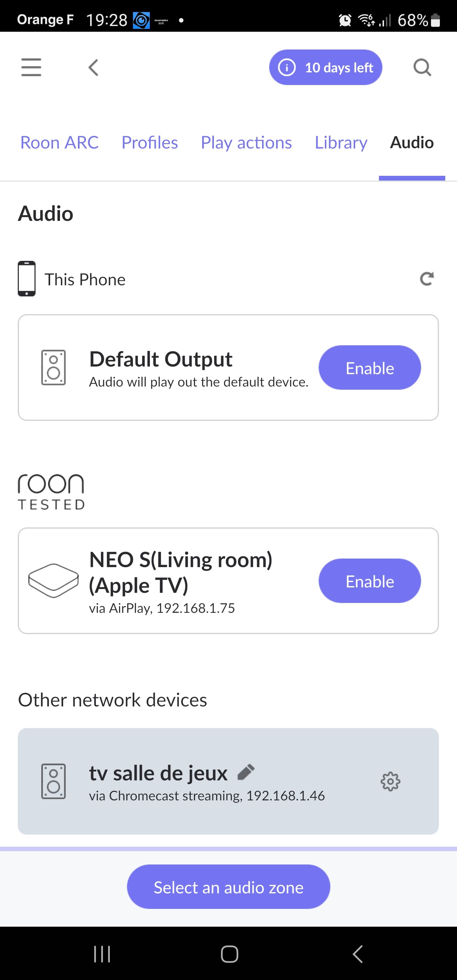Tap the Apple TV device icon
This screenshot has height=980, width=457.
53,580
